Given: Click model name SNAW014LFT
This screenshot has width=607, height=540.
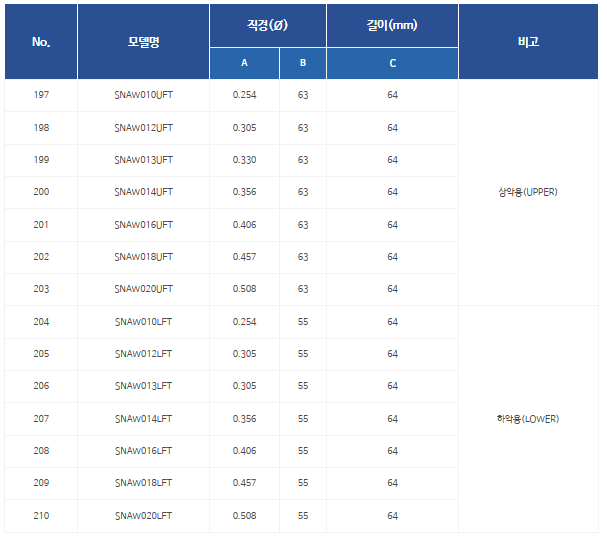Looking at the screenshot, I should pyautogui.click(x=143, y=418).
